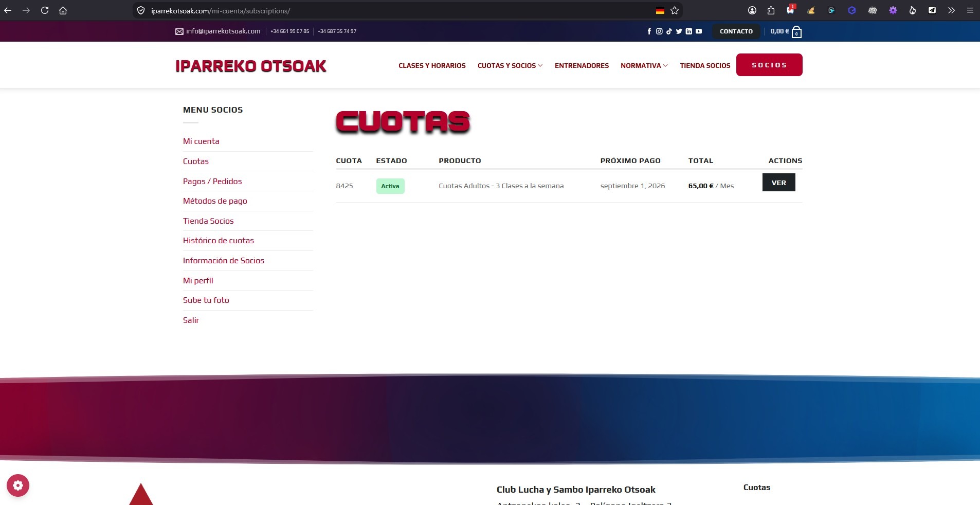Screen dimensions: 980x505
Task: Go to Clases y Horarios menu item
Action: [x=432, y=65]
